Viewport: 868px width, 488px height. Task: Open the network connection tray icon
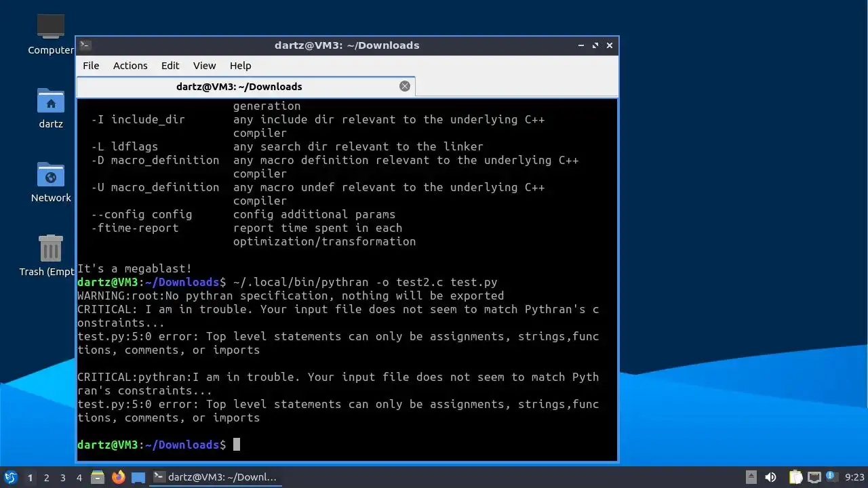(814, 477)
